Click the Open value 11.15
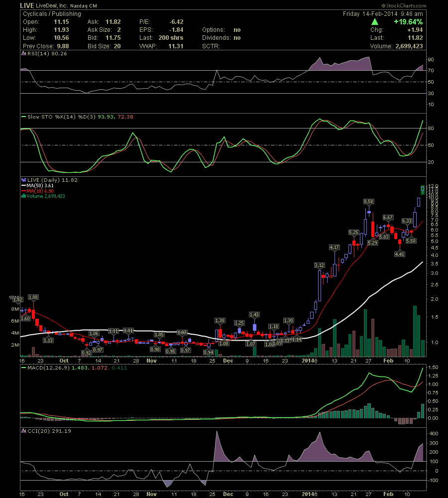 61,21
